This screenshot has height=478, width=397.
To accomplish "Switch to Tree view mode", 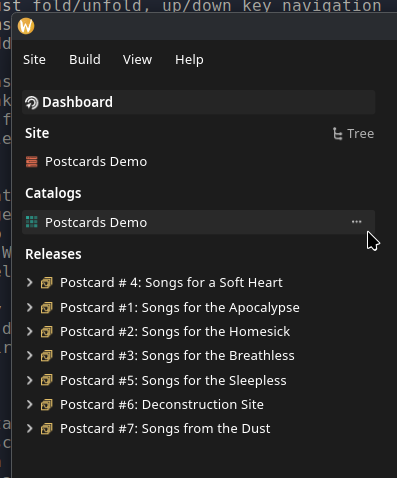I will [353, 134].
